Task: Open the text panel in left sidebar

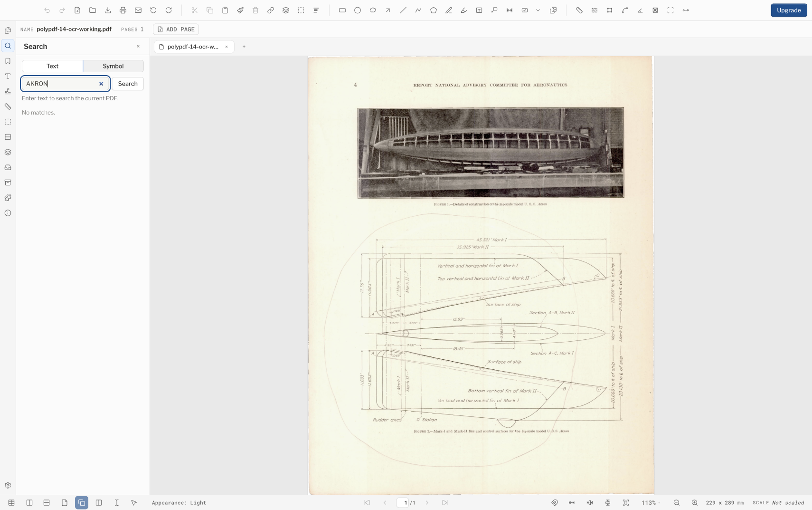Action: click(8, 76)
